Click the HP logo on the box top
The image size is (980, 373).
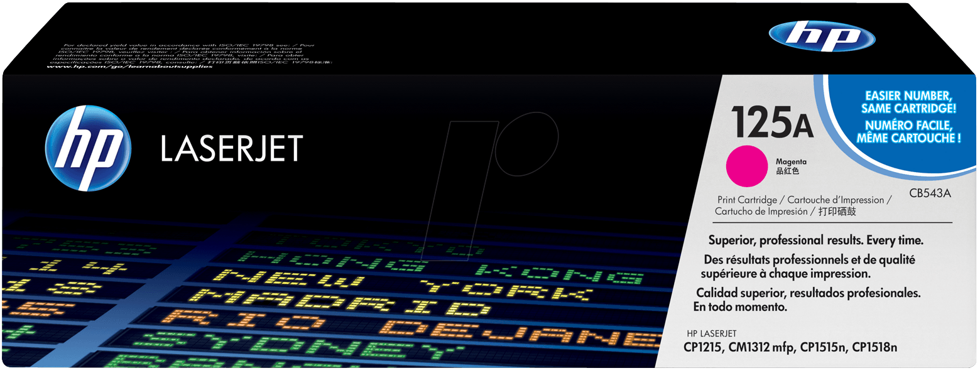tap(821, 35)
